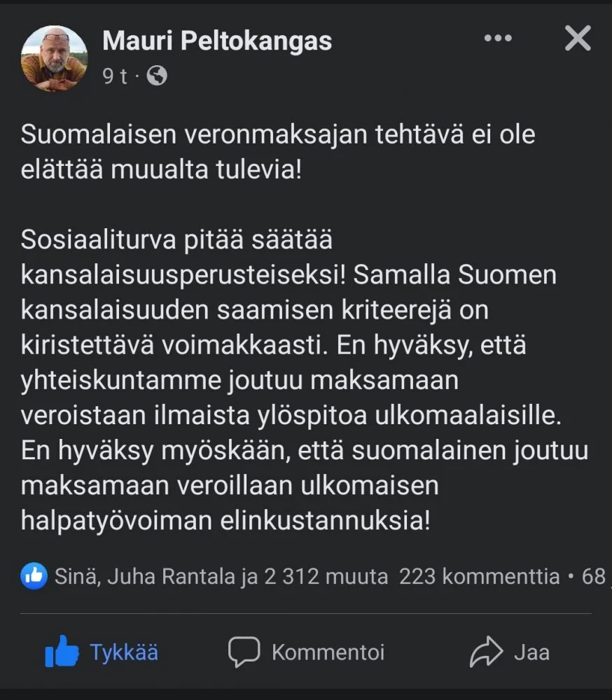612x700 pixels.
Task: Open Mauri Peltokangas profile picture
Action: (x=55, y=60)
